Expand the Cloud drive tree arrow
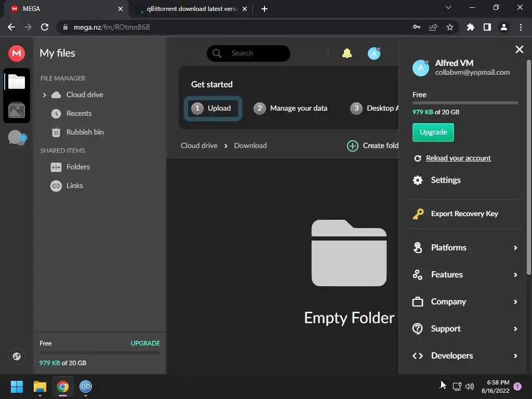Screen dimensions: 532x399 click(x=45, y=95)
